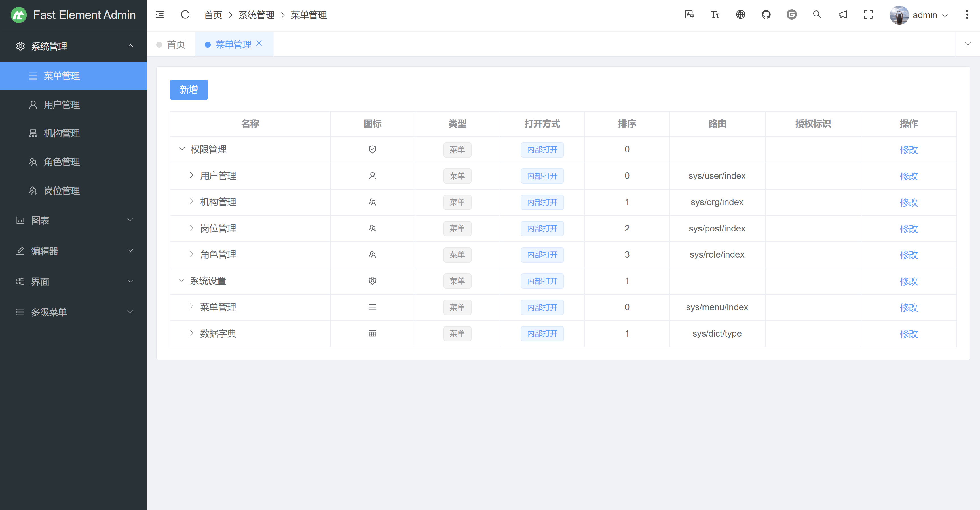Open 岗位管理 in the sidebar
The image size is (980, 510).
pos(73,191)
